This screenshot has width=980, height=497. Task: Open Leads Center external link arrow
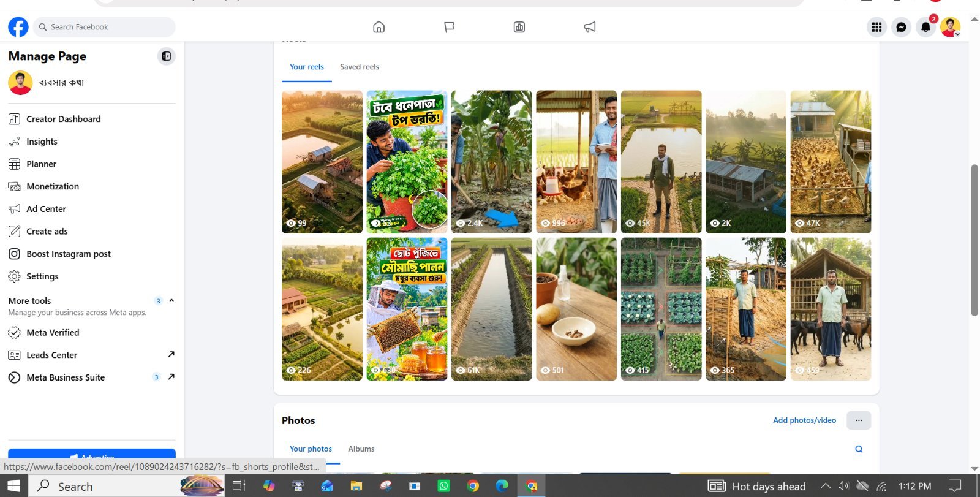click(171, 354)
